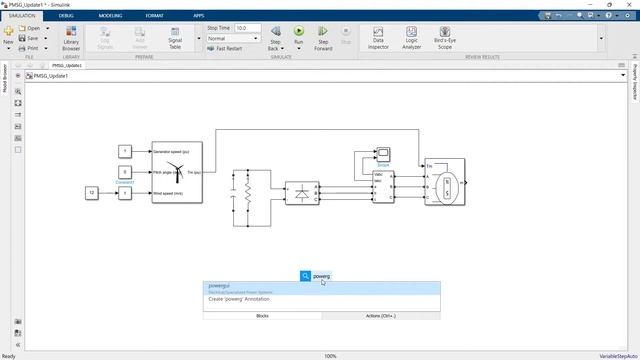Open the Data Inspector

(378, 38)
